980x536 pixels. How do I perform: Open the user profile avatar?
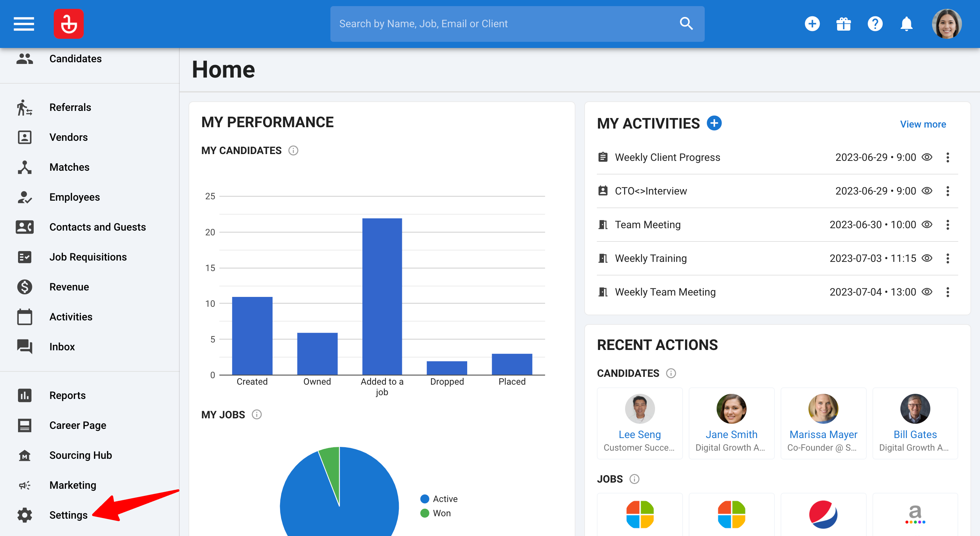point(947,23)
